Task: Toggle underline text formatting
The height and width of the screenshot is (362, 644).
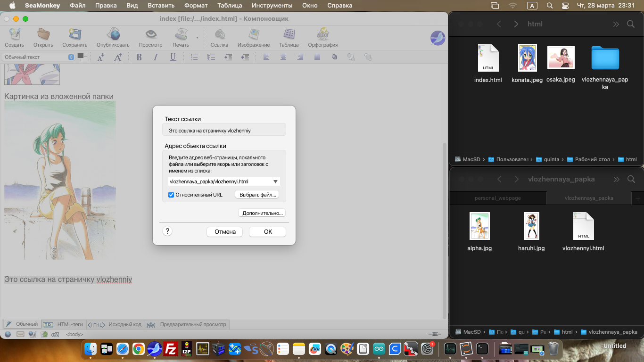Action: (173, 57)
